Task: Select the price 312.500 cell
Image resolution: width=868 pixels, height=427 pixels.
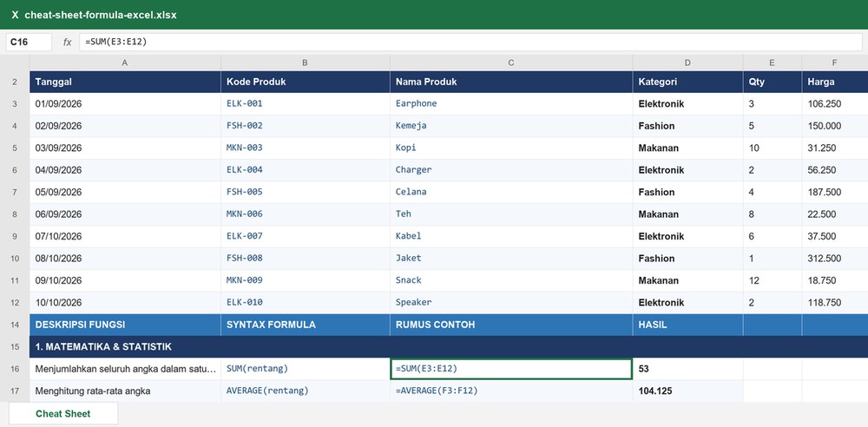Action: click(x=835, y=259)
